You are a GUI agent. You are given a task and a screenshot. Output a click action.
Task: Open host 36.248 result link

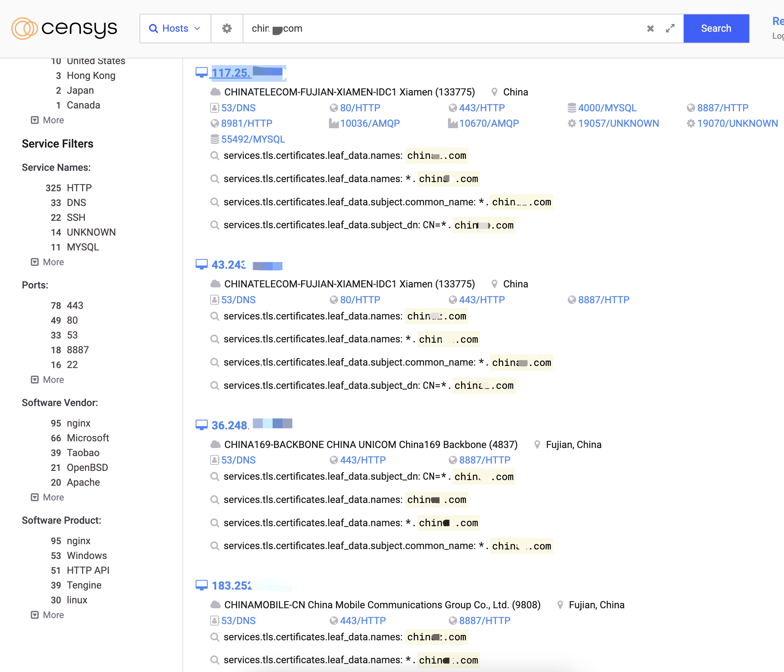click(229, 425)
